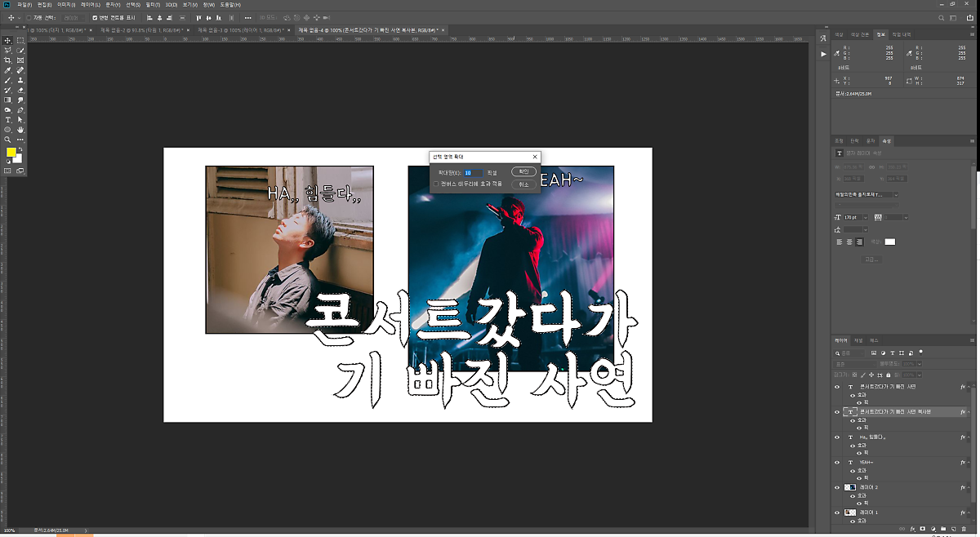Select the Move tool in the toolbox

click(x=8, y=40)
